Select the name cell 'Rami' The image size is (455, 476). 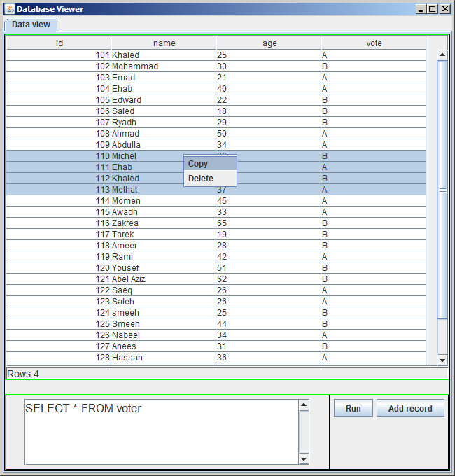164,257
